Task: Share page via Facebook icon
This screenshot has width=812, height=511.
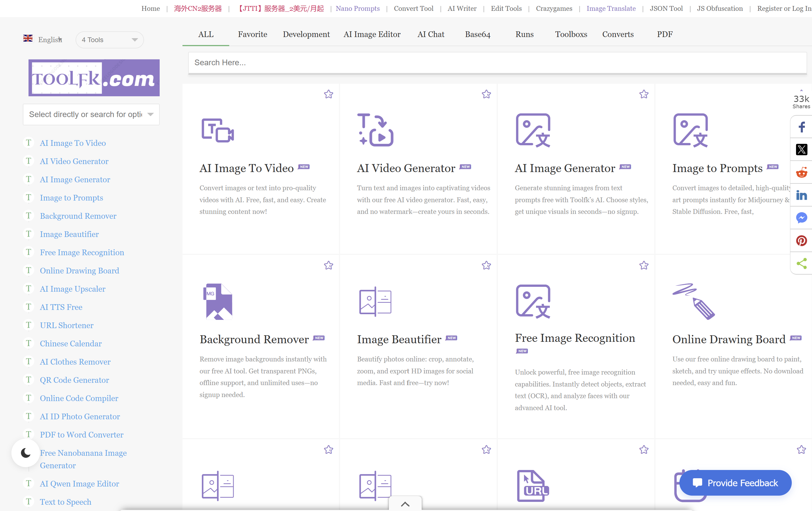Action: pos(801,127)
